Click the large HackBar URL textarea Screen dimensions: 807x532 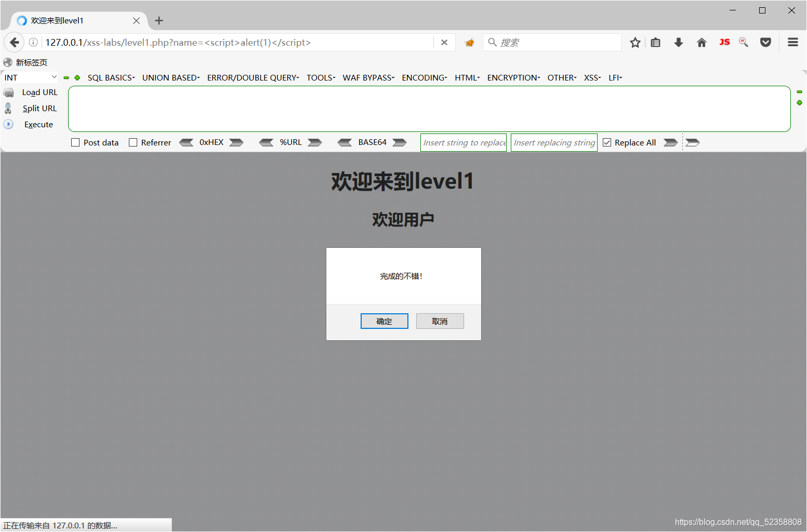click(429, 109)
